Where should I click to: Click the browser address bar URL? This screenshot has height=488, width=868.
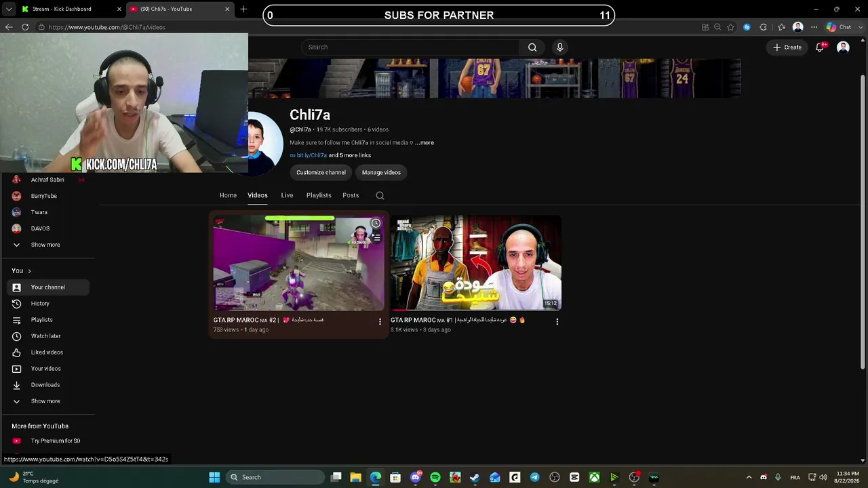pyautogui.click(x=107, y=27)
